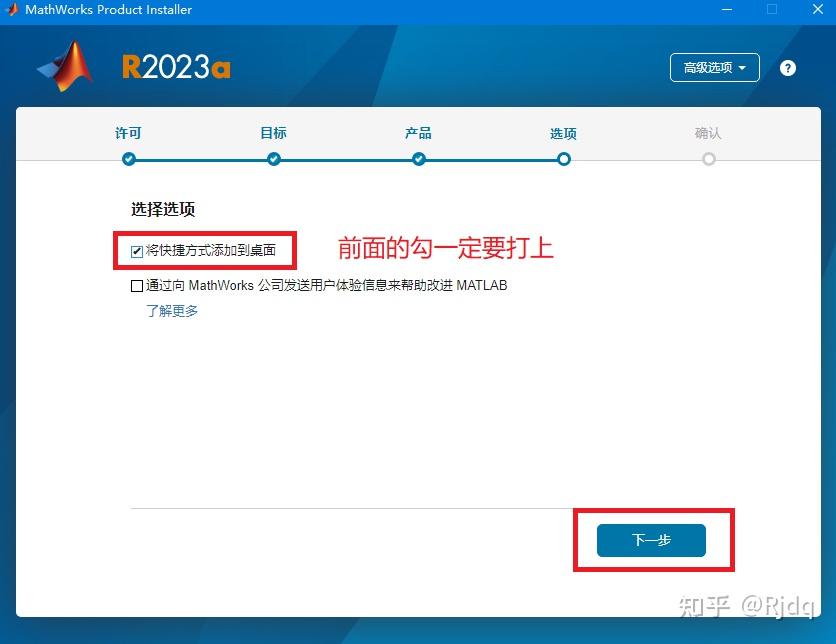Image resolution: width=836 pixels, height=644 pixels.
Task: Open the 了解更多 link
Action: 172,311
